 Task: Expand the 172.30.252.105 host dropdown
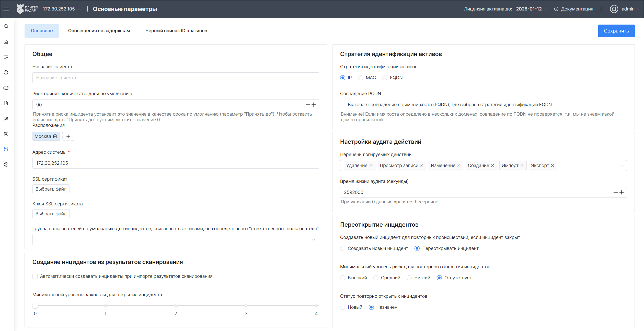80,9
